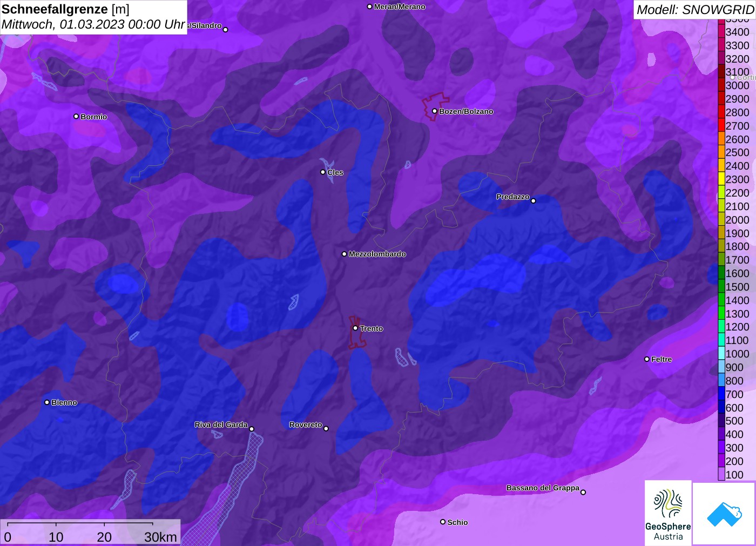Image resolution: width=756 pixels, height=546 pixels.
Task: Click the Predazzo marker dot
Action: click(x=534, y=201)
